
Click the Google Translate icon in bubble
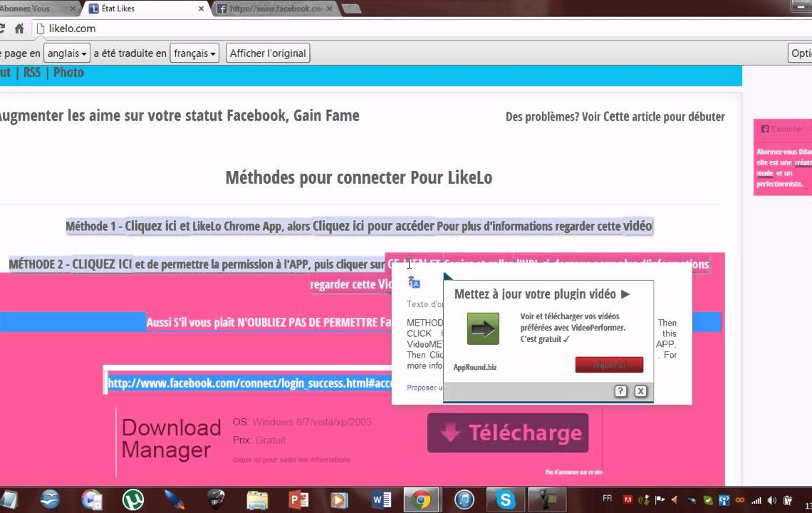pos(414,283)
